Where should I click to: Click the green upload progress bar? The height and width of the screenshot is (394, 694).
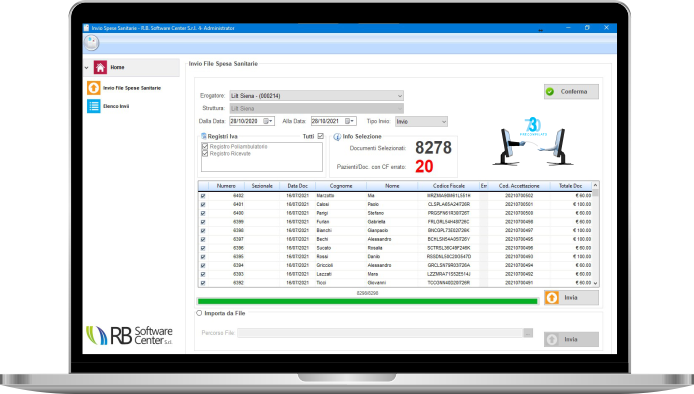coord(368,301)
